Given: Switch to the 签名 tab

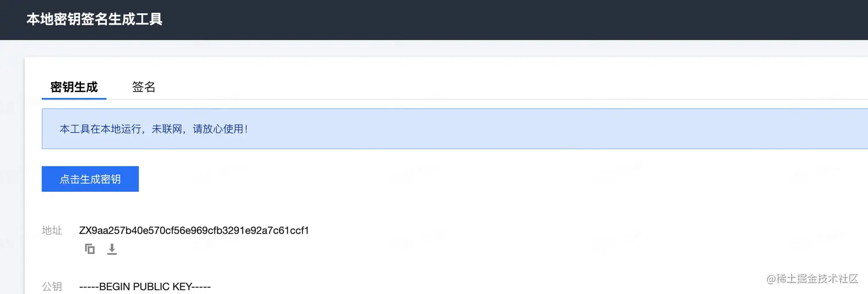Looking at the screenshot, I should click(144, 87).
